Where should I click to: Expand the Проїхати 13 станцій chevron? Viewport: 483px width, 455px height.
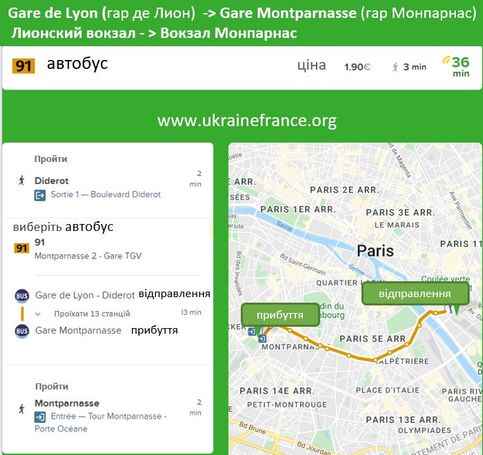[38, 314]
